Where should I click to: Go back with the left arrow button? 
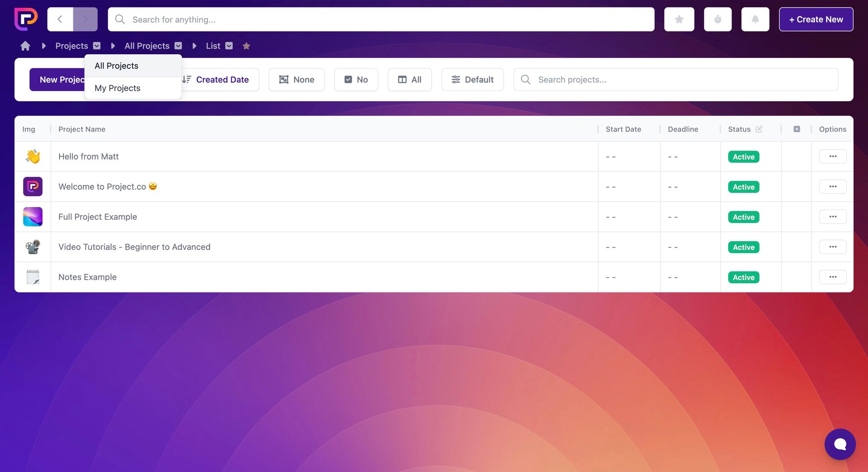tap(60, 19)
